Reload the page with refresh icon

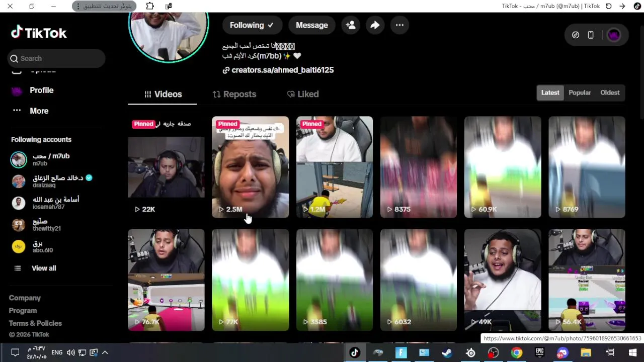[x=608, y=6]
